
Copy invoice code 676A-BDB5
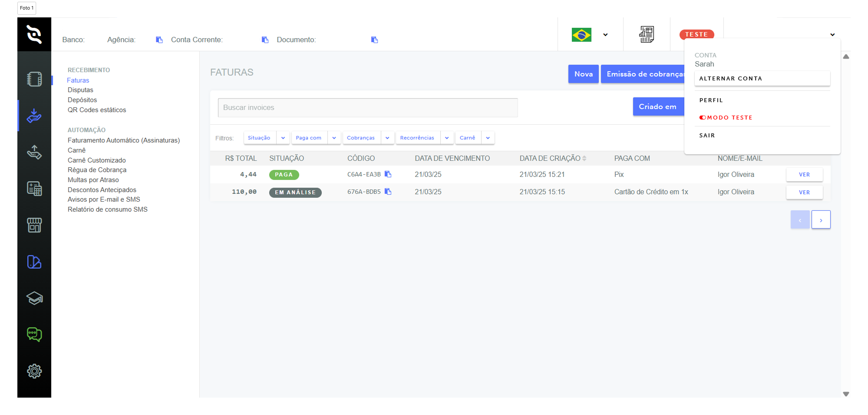(x=388, y=192)
